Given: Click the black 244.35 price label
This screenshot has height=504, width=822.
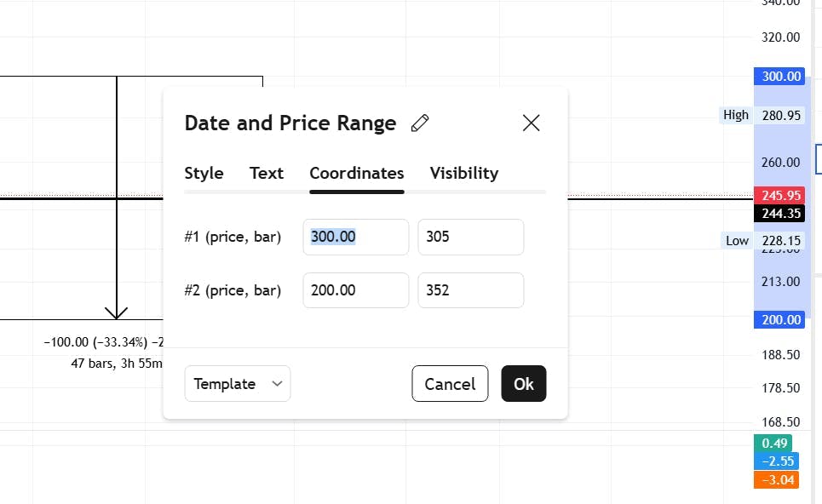Looking at the screenshot, I should 780,213.
